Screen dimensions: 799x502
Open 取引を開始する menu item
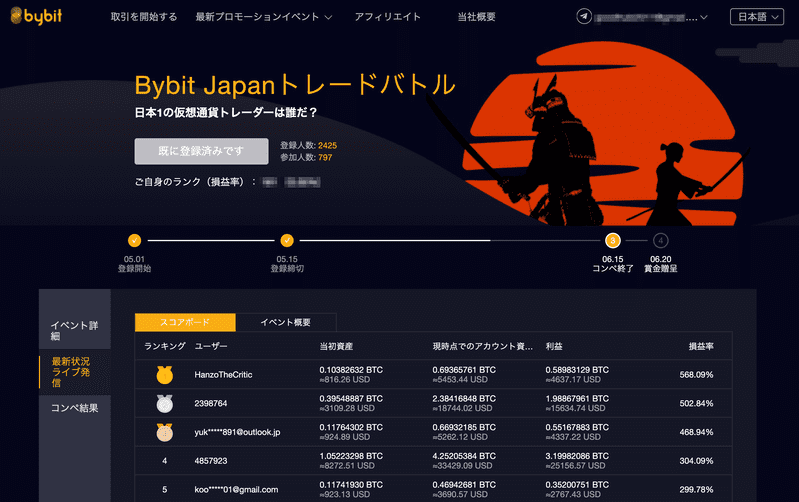(144, 17)
